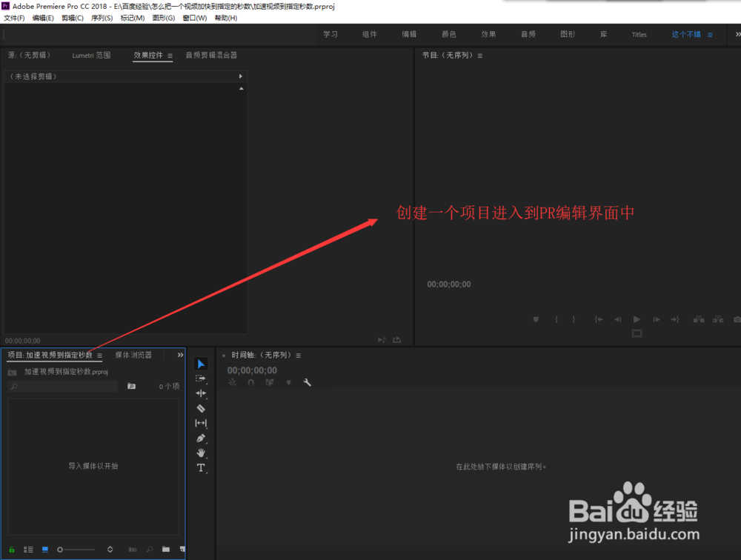This screenshot has height=560, width=741.
Task: Select the Track Select Forward tool
Action: 201,378
